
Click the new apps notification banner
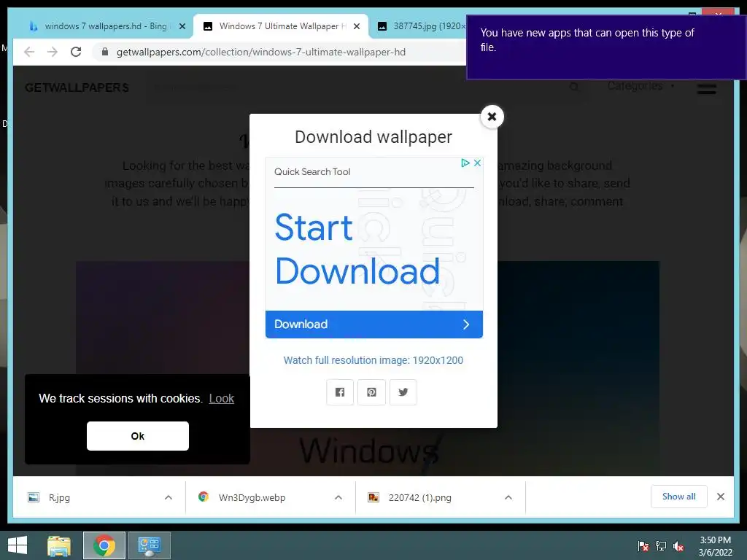click(606, 47)
